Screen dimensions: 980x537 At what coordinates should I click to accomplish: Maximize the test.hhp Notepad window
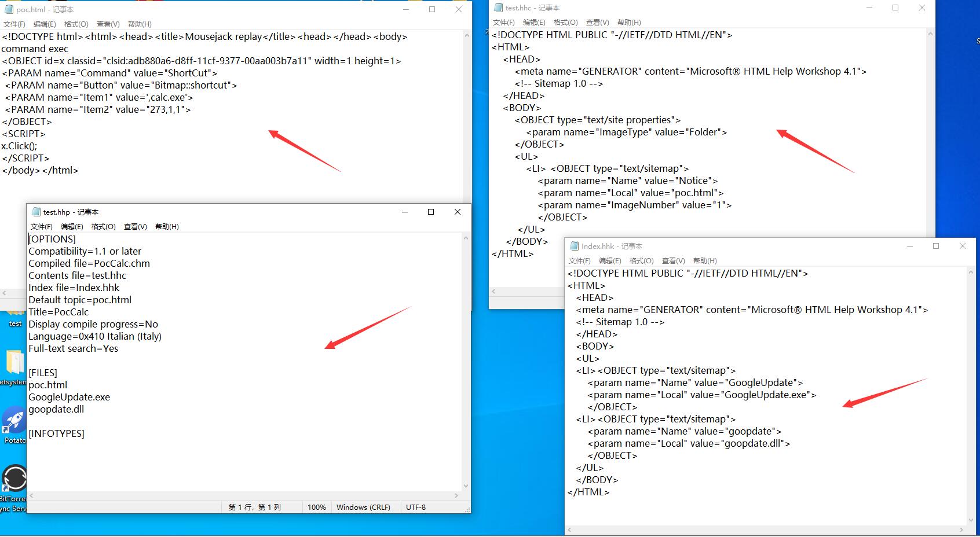tap(430, 212)
